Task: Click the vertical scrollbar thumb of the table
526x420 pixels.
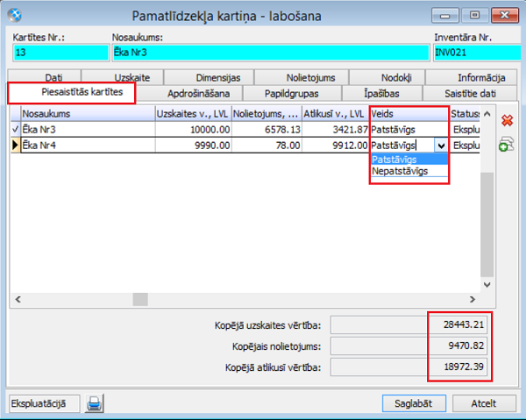Action: (487, 224)
